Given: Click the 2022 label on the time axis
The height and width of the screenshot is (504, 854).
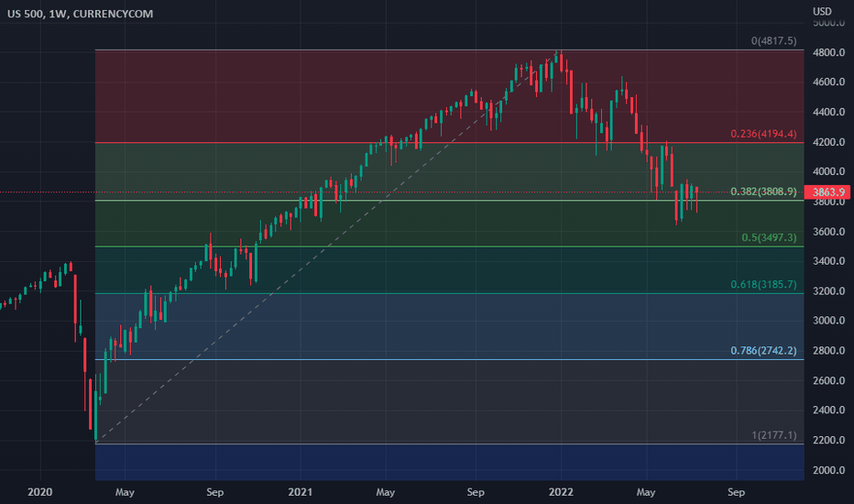Looking at the screenshot, I should [x=561, y=492].
